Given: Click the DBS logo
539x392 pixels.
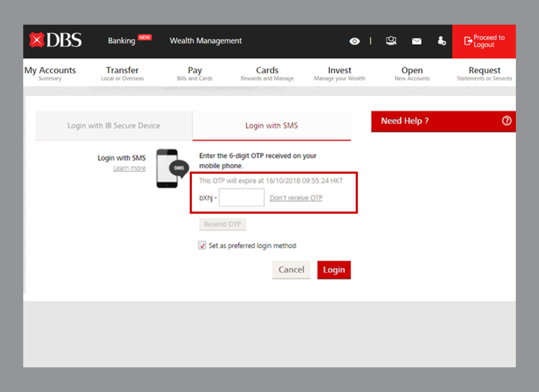Looking at the screenshot, I should (x=56, y=40).
